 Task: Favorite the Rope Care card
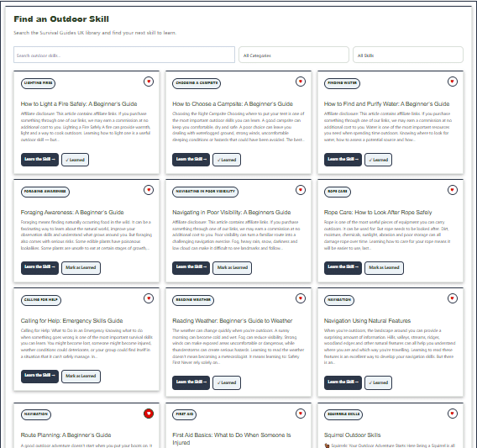[x=453, y=190]
